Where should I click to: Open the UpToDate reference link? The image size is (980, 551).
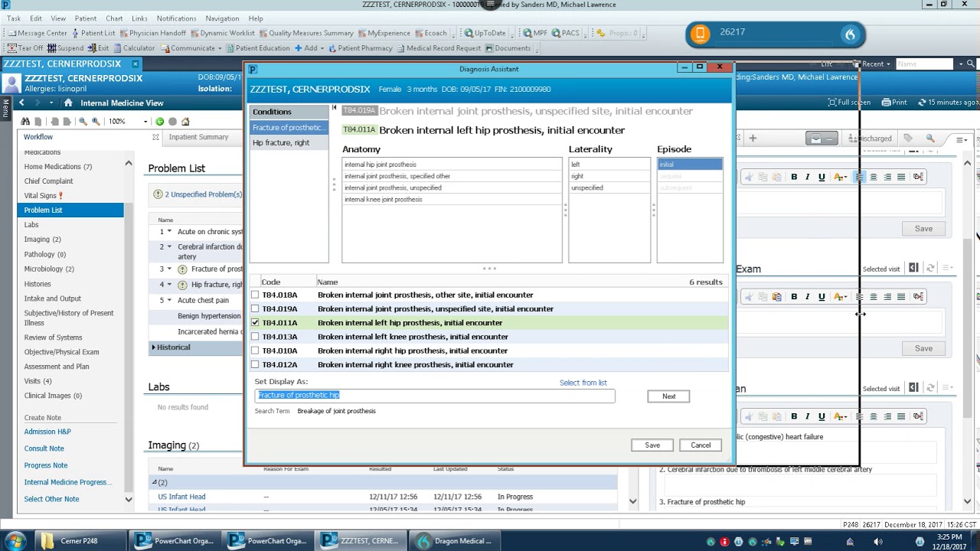pyautogui.click(x=485, y=33)
